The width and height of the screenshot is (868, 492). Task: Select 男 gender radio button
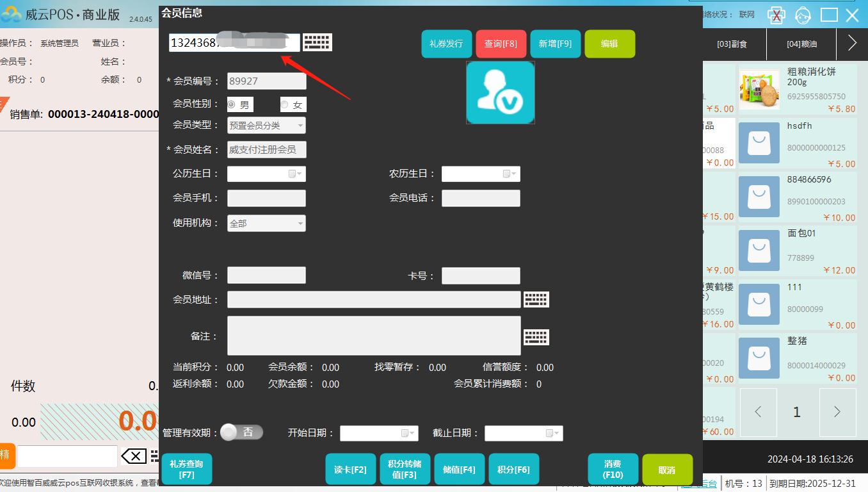point(232,104)
